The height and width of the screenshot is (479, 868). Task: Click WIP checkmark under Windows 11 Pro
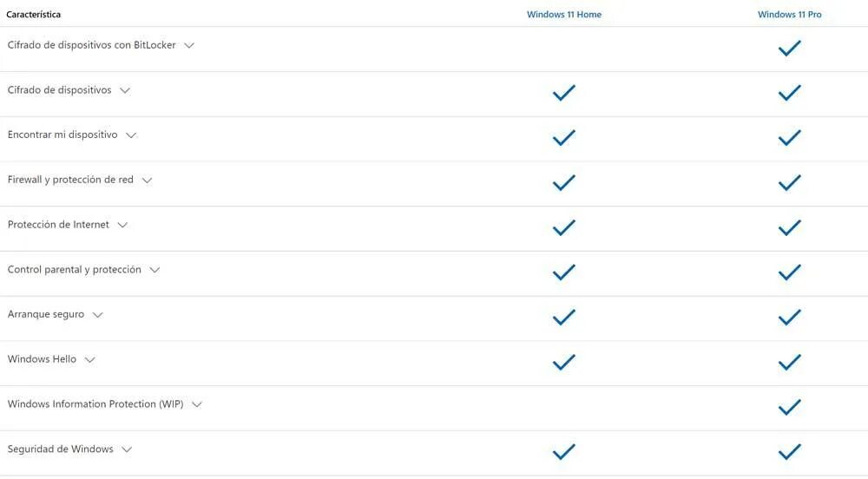[x=789, y=407]
